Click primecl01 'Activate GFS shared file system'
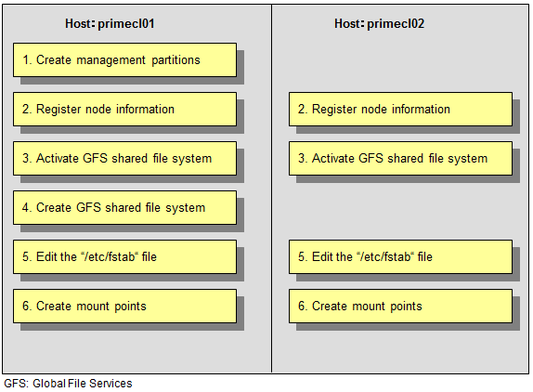Screen dimensions: 533x392 124,159
